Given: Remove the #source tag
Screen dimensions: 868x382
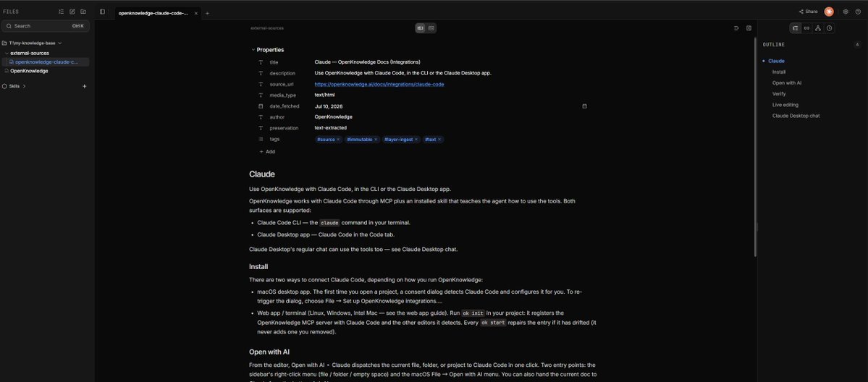Looking at the screenshot, I should (x=338, y=140).
